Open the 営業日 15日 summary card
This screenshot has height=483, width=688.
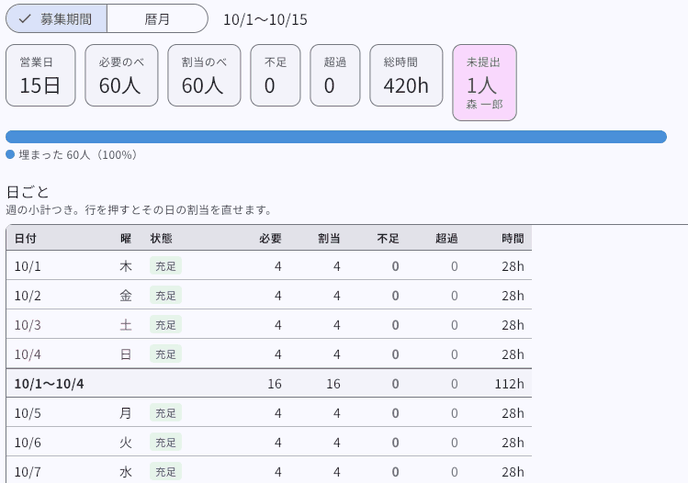[40, 75]
